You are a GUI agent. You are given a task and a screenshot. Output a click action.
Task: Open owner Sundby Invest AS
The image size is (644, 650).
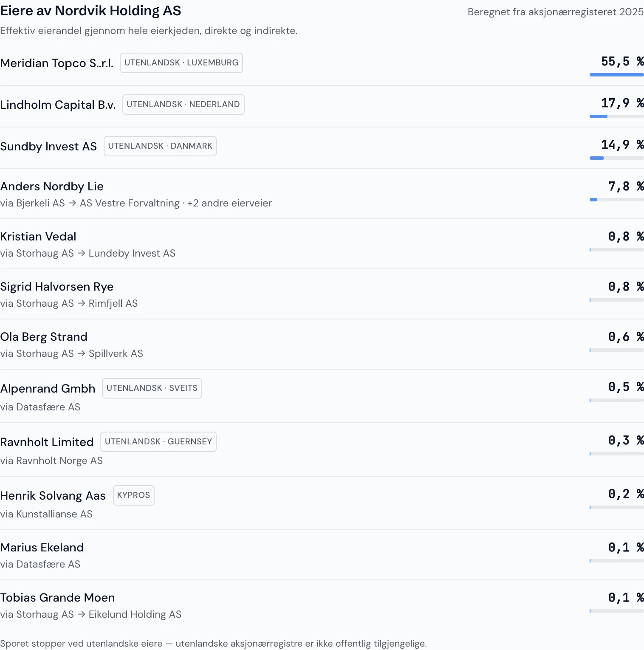[x=48, y=146]
